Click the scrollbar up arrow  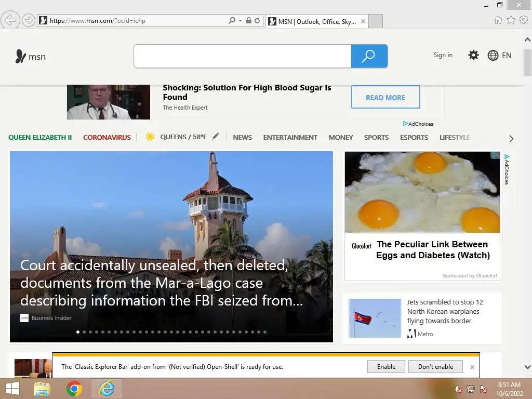[x=527, y=39]
